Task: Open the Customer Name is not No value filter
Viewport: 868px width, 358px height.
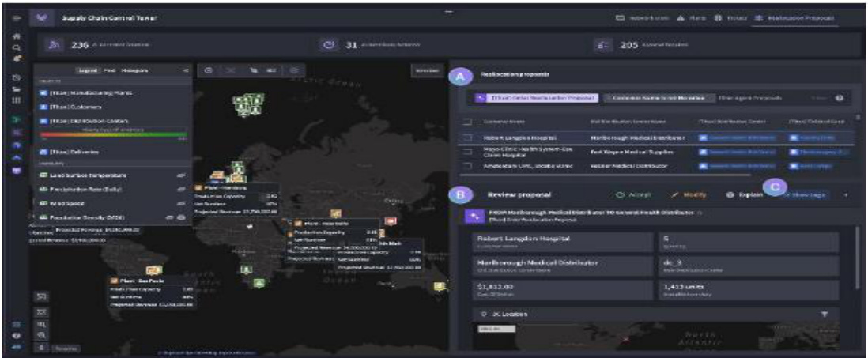Action: [x=659, y=98]
